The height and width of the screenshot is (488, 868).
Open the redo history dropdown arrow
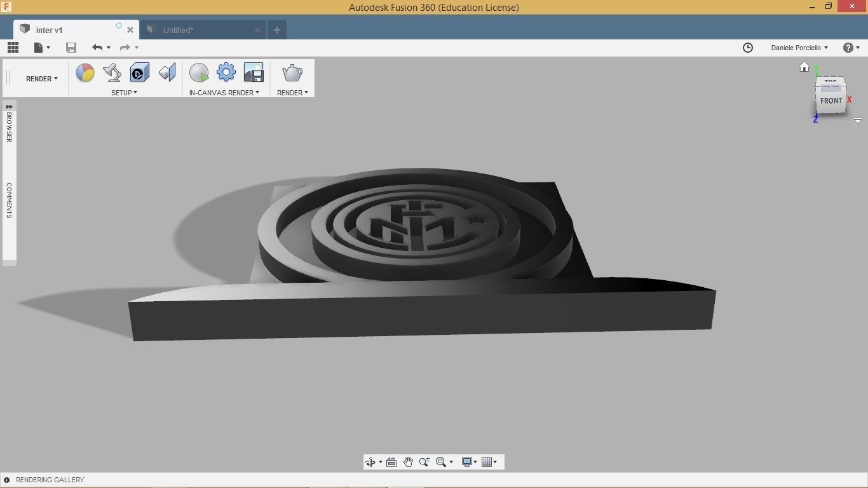(137, 48)
